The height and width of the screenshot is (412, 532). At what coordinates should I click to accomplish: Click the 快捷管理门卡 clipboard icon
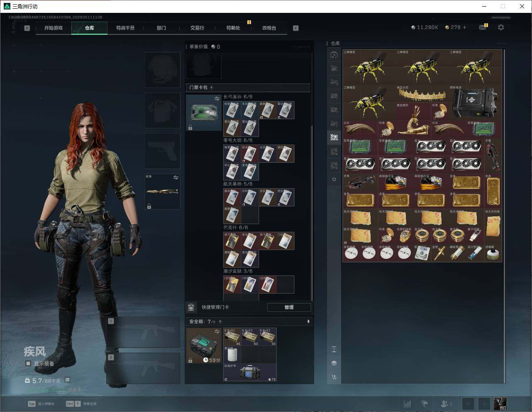[191, 307]
